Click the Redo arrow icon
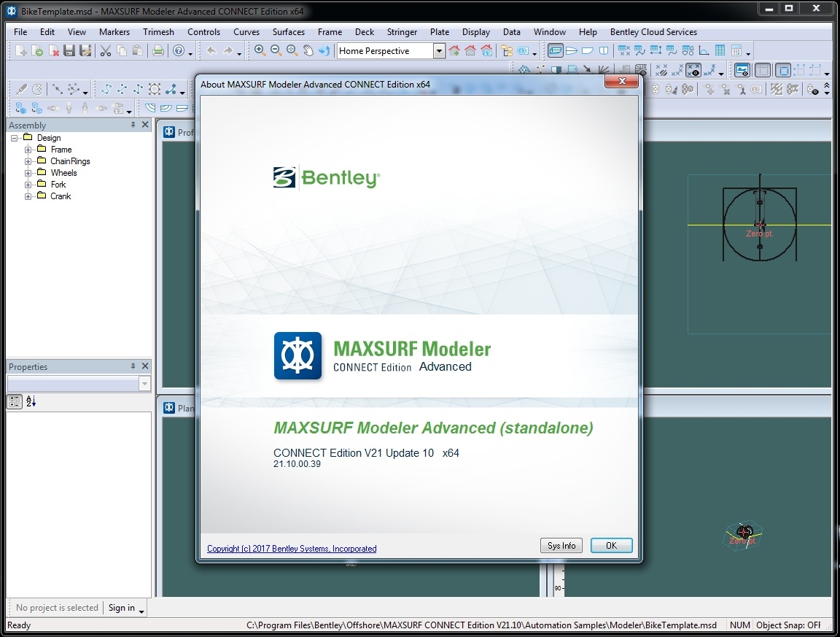840x637 pixels. point(228,51)
